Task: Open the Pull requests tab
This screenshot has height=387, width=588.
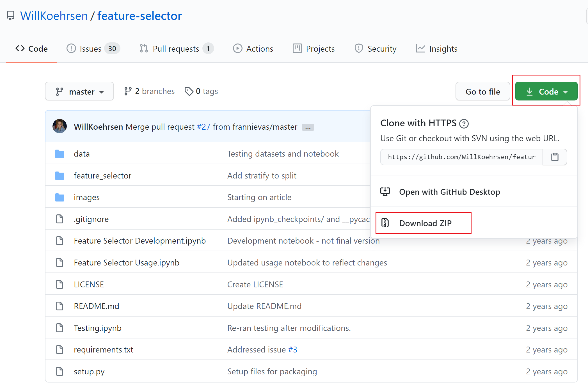Action: (176, 49)
